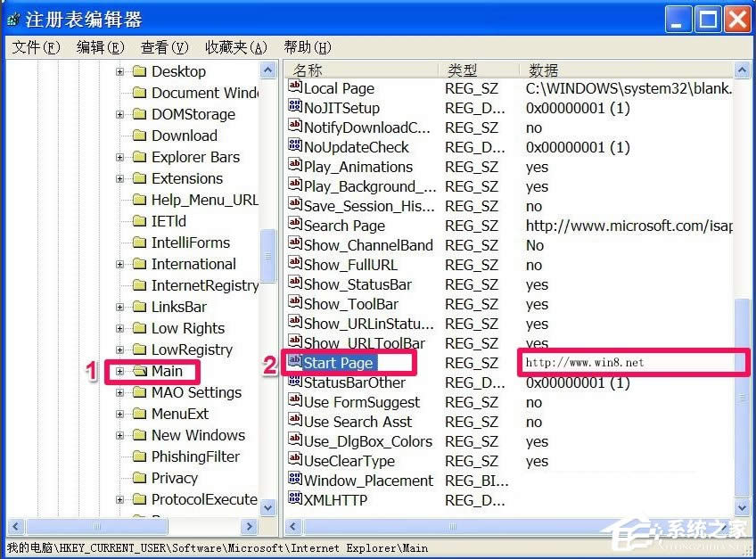This screenshot has height=559, width=756.
Task: Open the 帮助 (Help) menu
Action: (306, 47)
